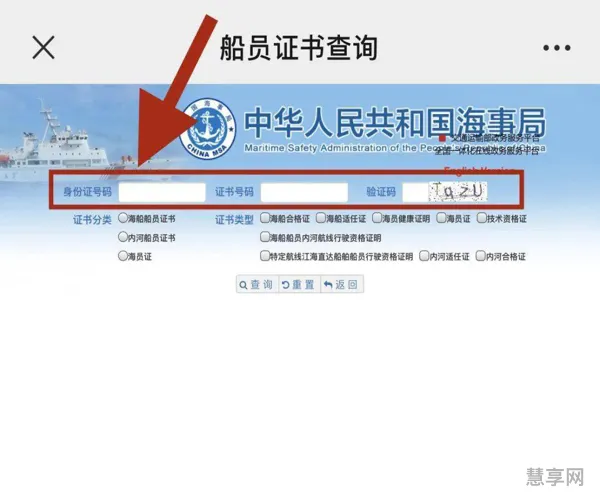The height and width of the screenshot is (502, 600).
Task: Check the 技术资格证 checkbox
Action: [481, 218]
